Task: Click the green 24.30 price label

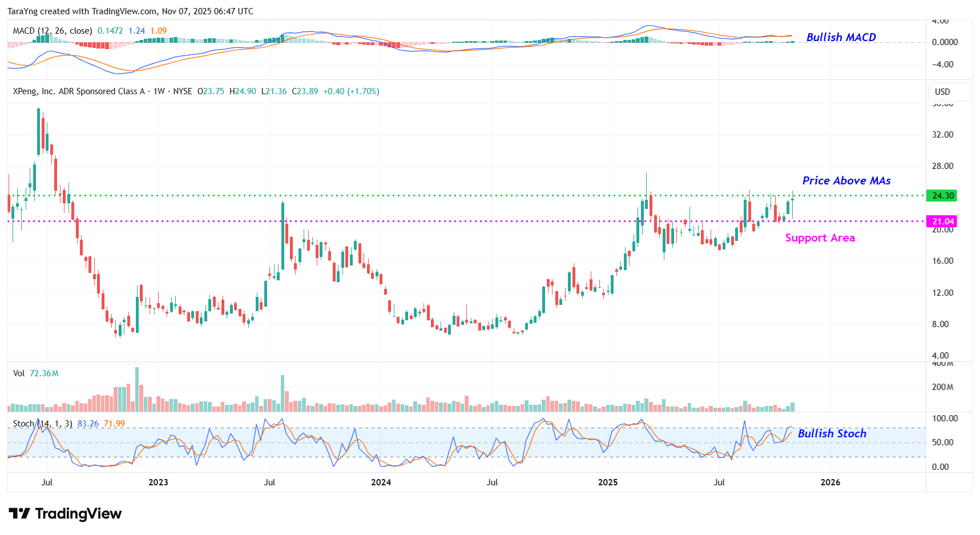Action: pyautogui.click(x=942, y=196)
